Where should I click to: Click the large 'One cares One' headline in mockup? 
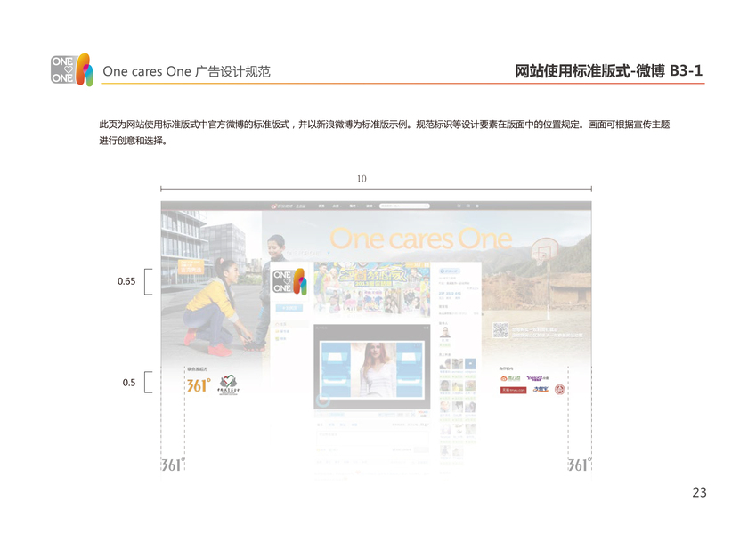point(420,239)
